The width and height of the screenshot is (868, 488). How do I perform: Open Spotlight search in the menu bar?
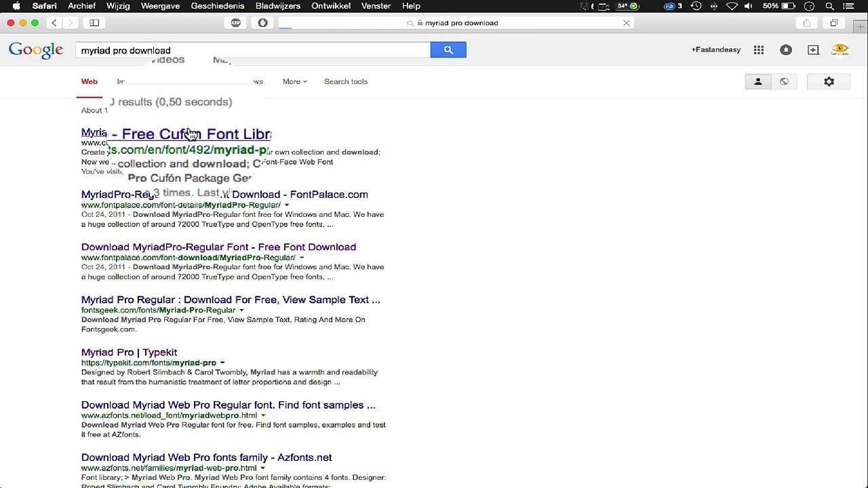829,6
